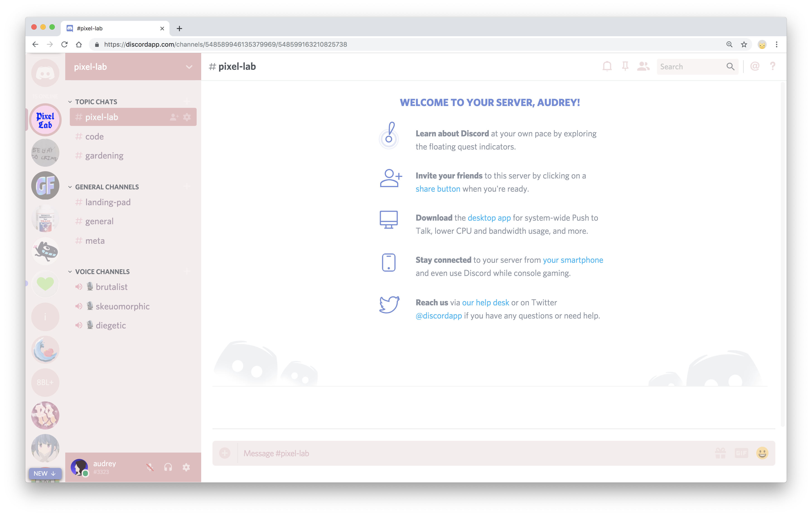Toggle deafen headphones

point(168,467)
